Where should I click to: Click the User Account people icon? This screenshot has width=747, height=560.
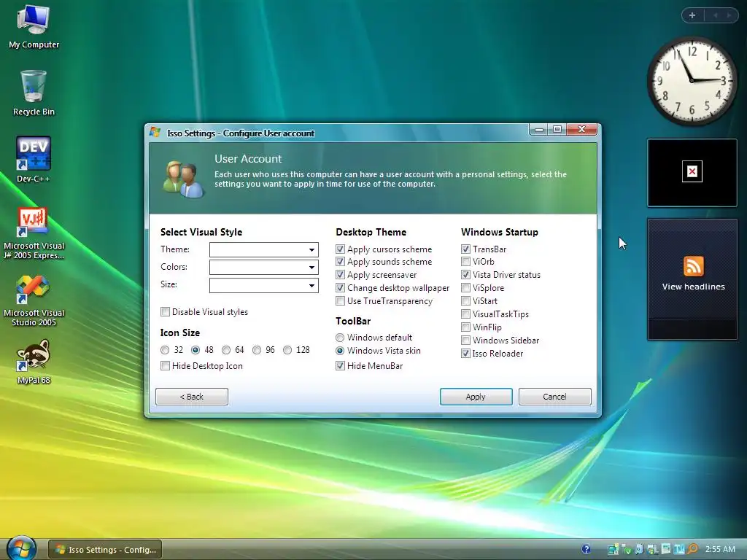[183, 179]
